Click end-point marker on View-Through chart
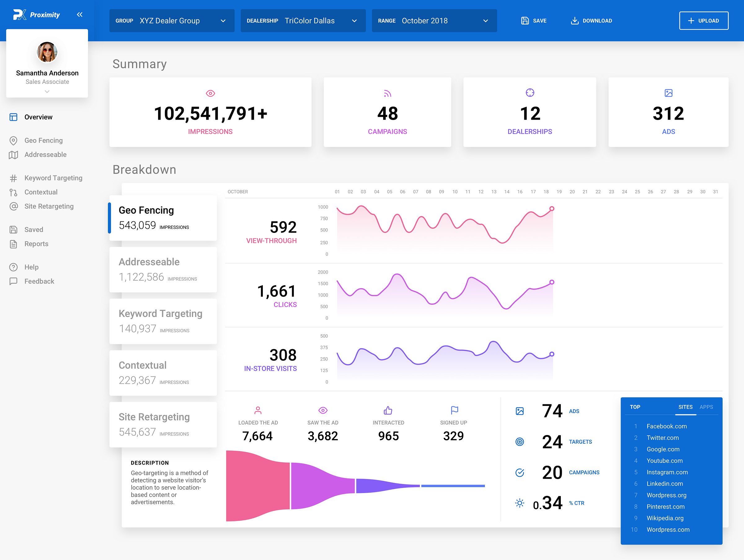The image size is (744, 560). pos(551,209)
